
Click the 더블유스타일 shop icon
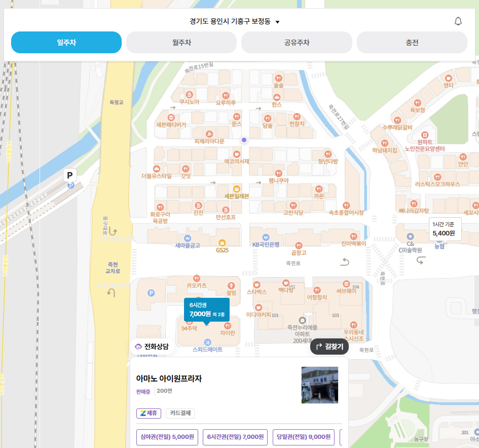point(157,169)
